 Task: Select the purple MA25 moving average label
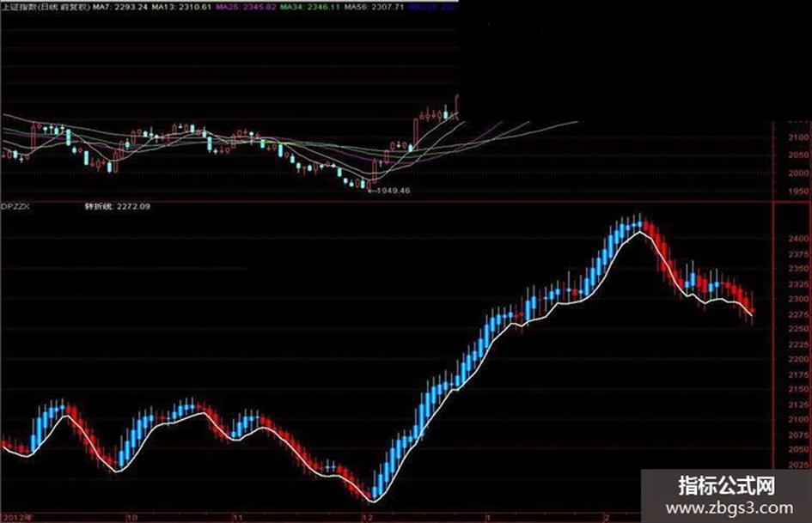(246, 7)
